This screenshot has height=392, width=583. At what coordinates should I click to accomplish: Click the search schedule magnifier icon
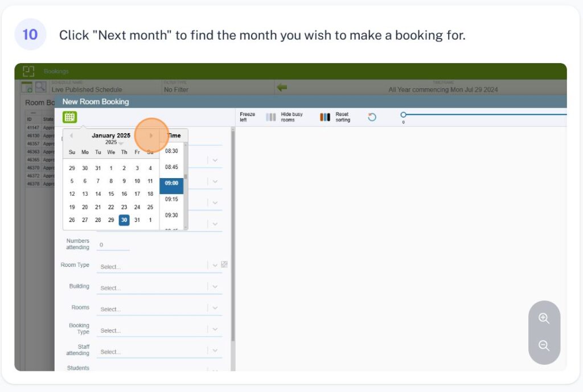coord(40,87)
